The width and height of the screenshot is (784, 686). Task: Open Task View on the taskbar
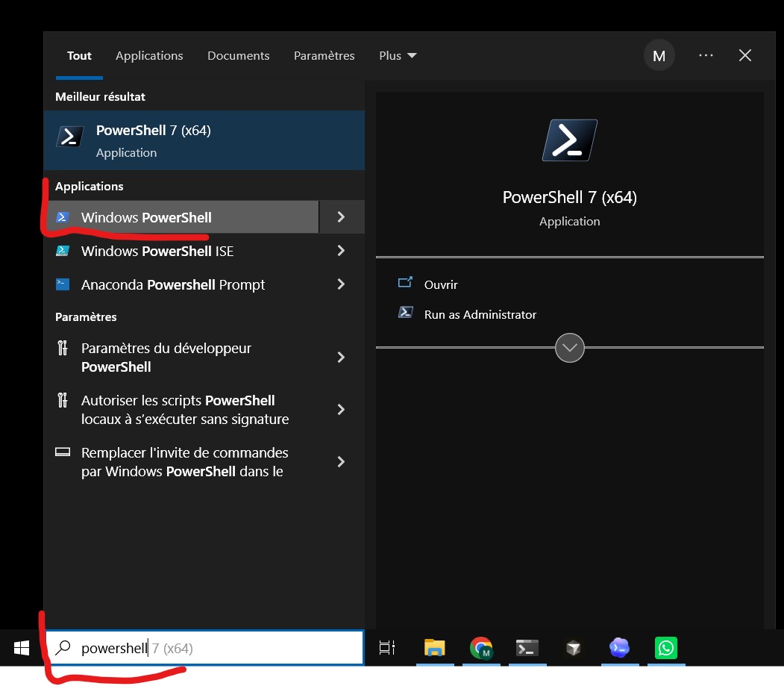pyautogui.click(x=387, y=648)
